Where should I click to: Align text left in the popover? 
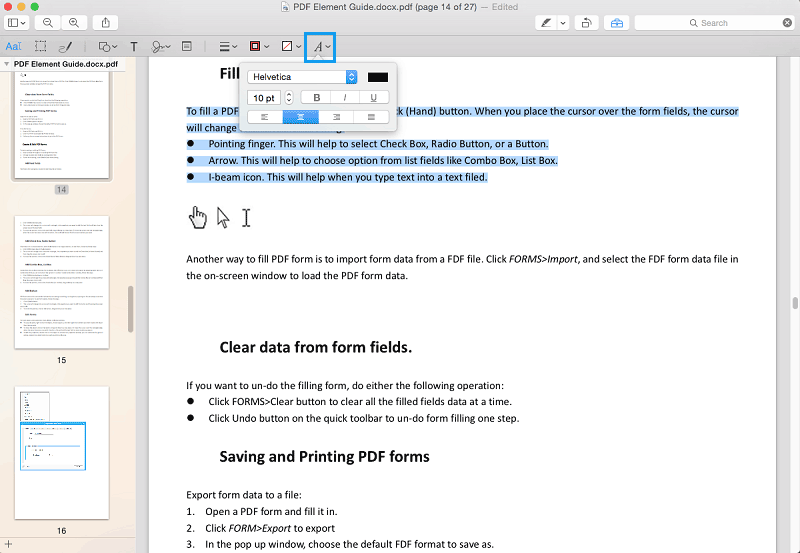click(265, 117)
